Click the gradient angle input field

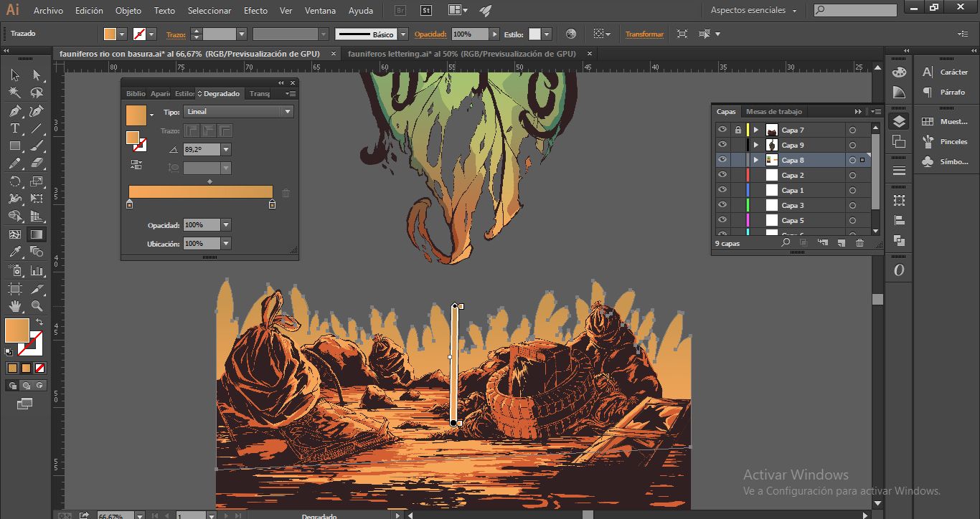coord(201,149)
